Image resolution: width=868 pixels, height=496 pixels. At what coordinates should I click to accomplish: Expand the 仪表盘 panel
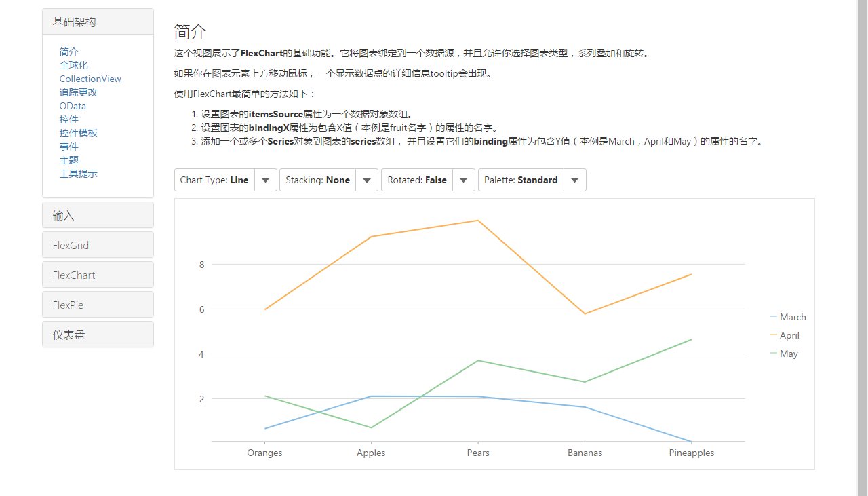click(x=98, y=335)
